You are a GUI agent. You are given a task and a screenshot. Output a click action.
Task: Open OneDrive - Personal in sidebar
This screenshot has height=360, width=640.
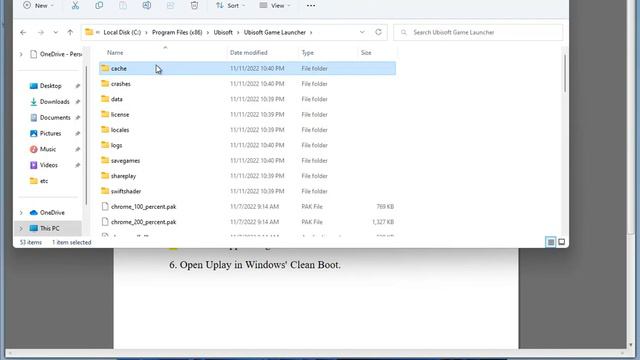56,54
